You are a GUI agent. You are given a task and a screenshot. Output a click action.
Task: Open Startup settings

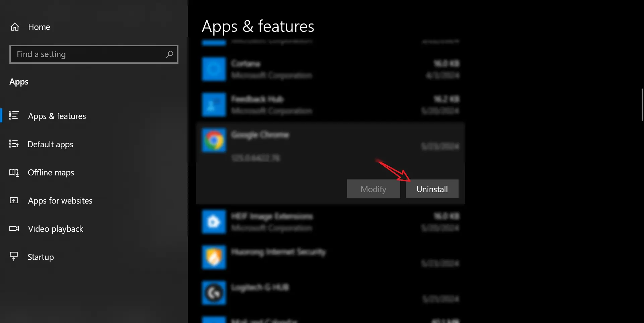pyautogui.click(x=41, y=257)
